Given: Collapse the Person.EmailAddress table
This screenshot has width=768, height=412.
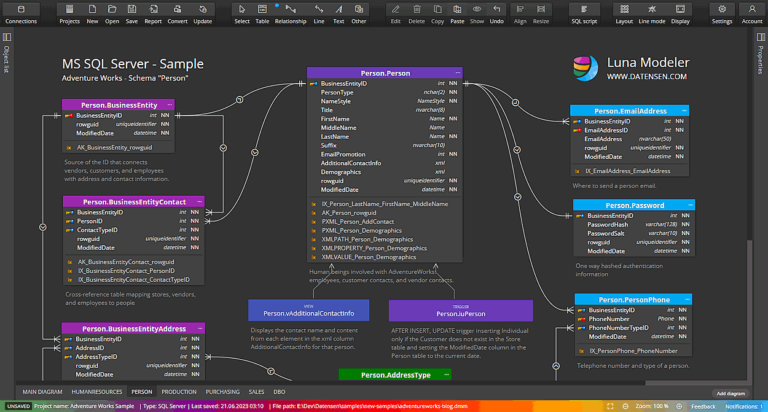Looking at the screenshot, I should coord(684,110).
